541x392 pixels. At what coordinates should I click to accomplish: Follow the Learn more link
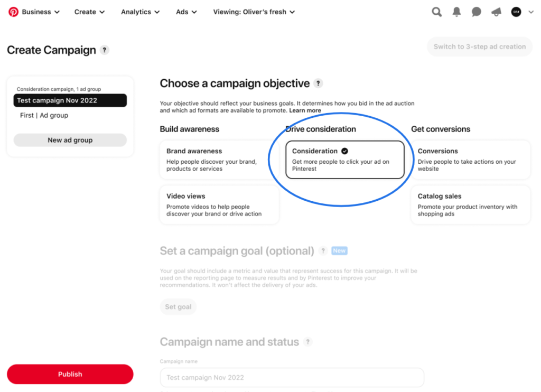(305, 110)
